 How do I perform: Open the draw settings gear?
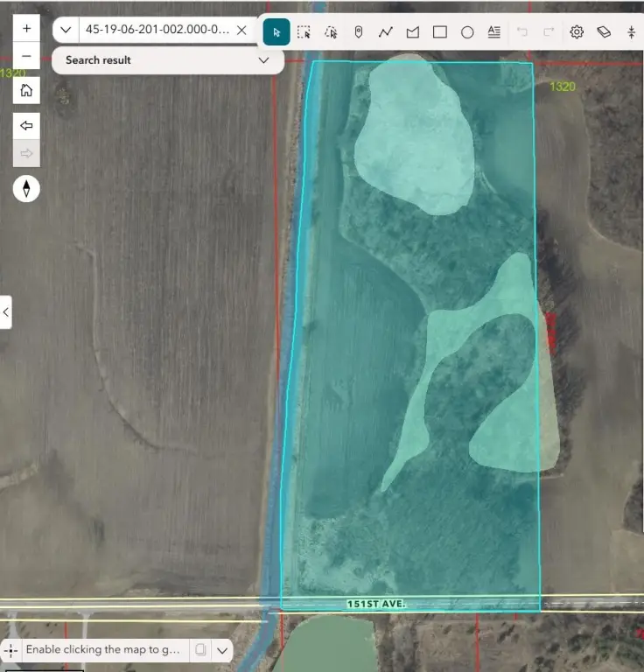pos(577,32)
